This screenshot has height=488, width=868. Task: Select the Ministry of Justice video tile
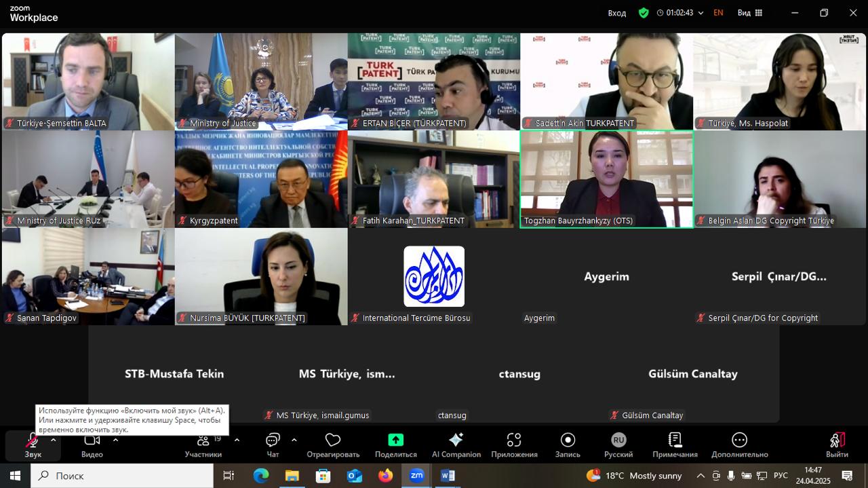click(x=261, y=81)
